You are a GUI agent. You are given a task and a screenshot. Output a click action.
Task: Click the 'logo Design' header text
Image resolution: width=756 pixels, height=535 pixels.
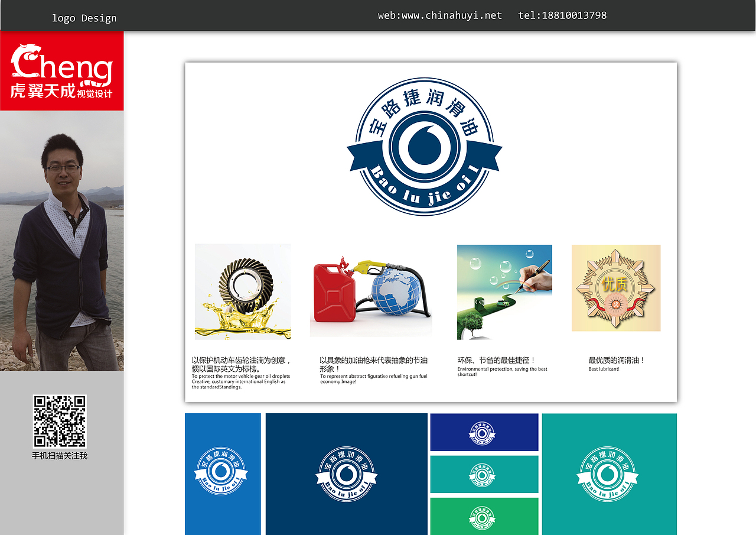pos(84,18)
